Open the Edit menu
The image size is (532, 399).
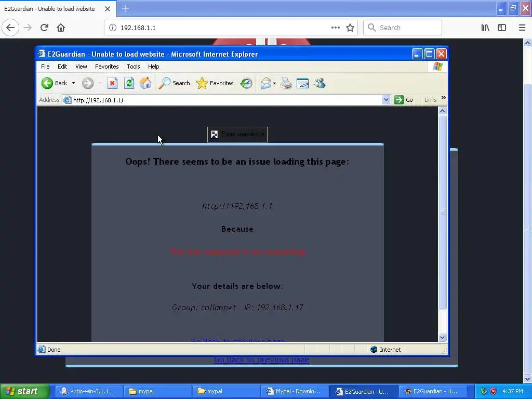pyautogui.click(x=62, y=66)
